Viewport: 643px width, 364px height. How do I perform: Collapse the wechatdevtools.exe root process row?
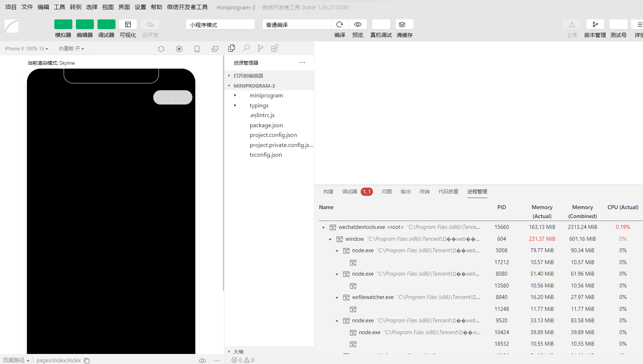[323, 227]
